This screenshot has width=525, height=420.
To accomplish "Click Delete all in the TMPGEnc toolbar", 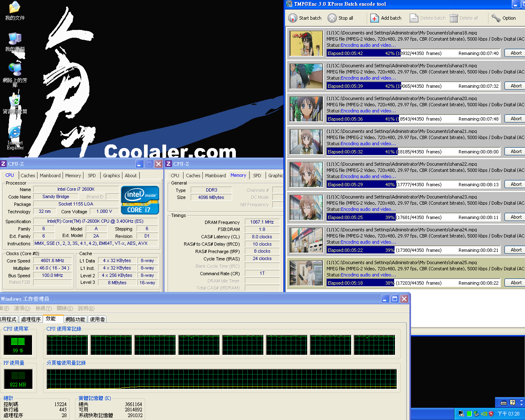I will pos(464,18).
